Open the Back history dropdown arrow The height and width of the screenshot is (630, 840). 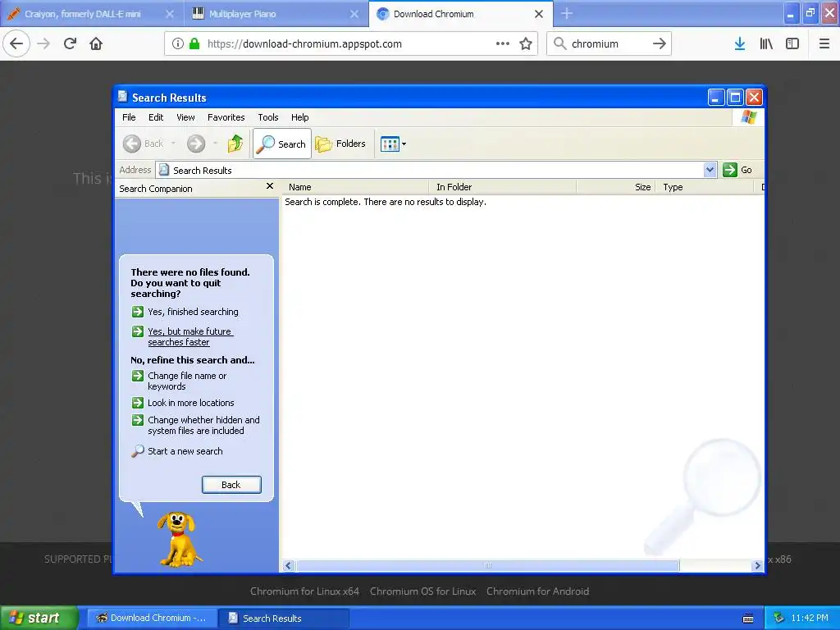(173, 144)
